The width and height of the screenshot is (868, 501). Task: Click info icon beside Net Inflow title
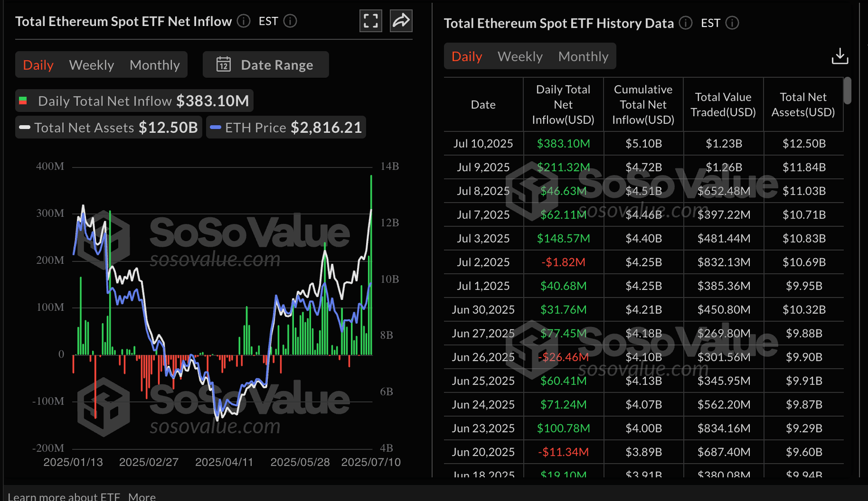pyautogui.click(x=244, y=21)
